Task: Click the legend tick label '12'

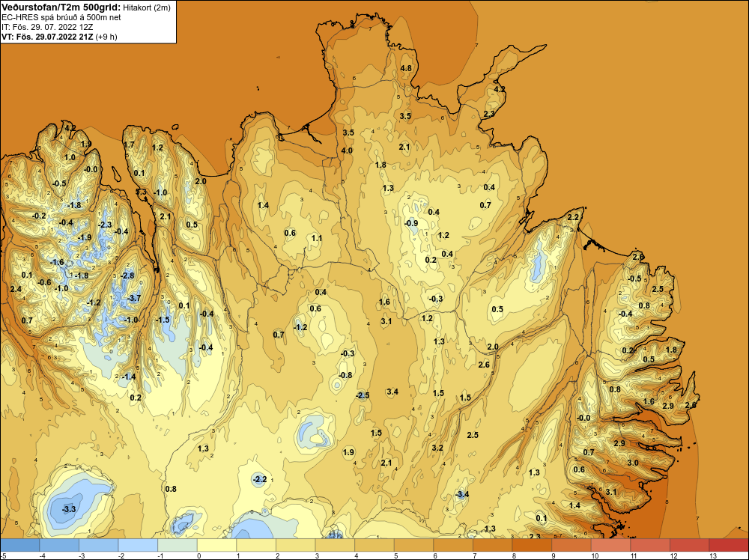Action: pyautogui.click(x=673, y=556)
